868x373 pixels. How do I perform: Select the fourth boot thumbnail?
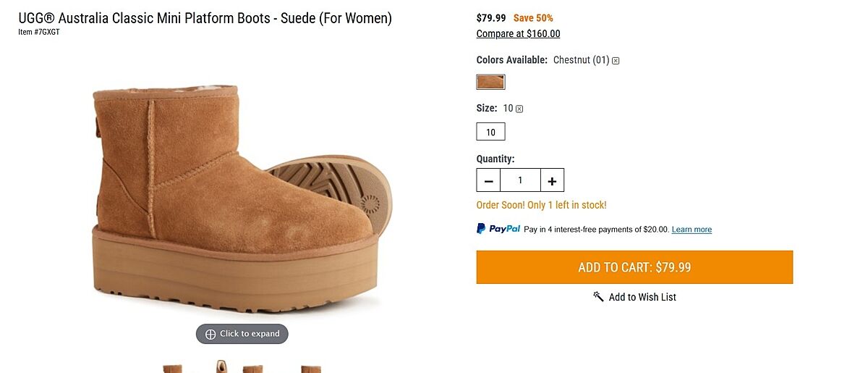(311, 369)
